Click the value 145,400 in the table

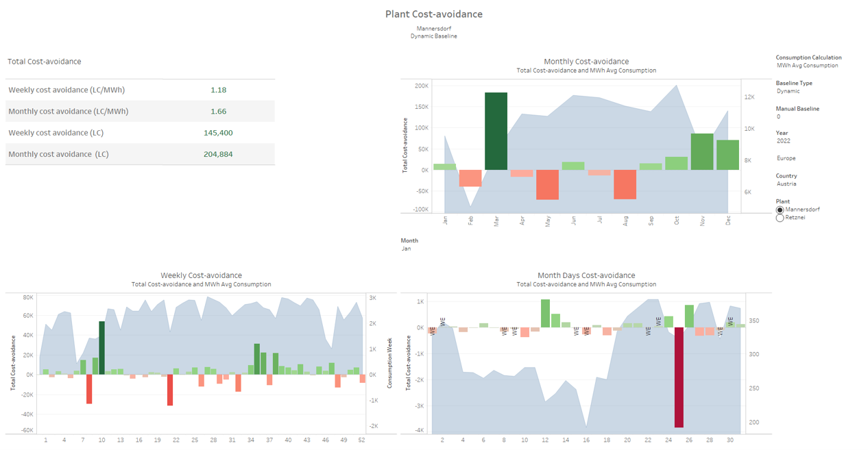pos(218,133)
